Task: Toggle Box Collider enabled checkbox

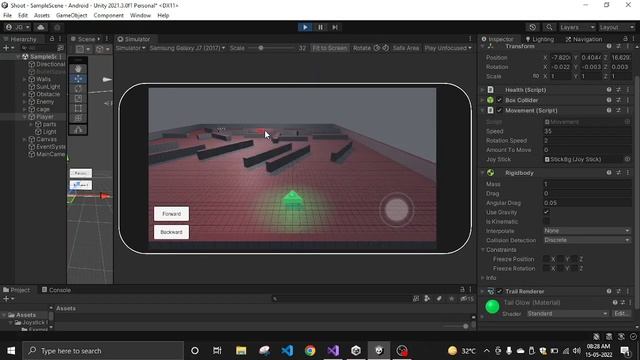Action: click(x=499, y=100)
